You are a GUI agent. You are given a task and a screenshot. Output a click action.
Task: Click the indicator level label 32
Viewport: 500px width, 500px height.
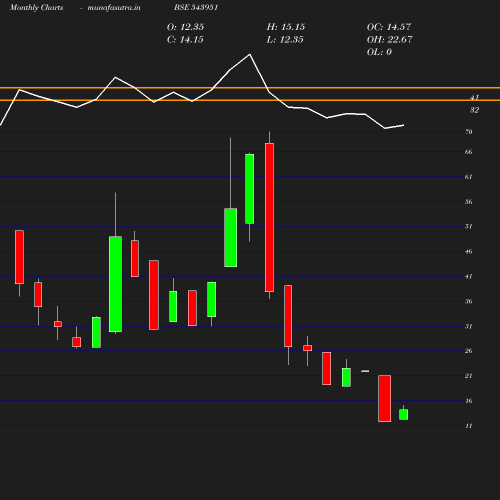tap(474, 110)
